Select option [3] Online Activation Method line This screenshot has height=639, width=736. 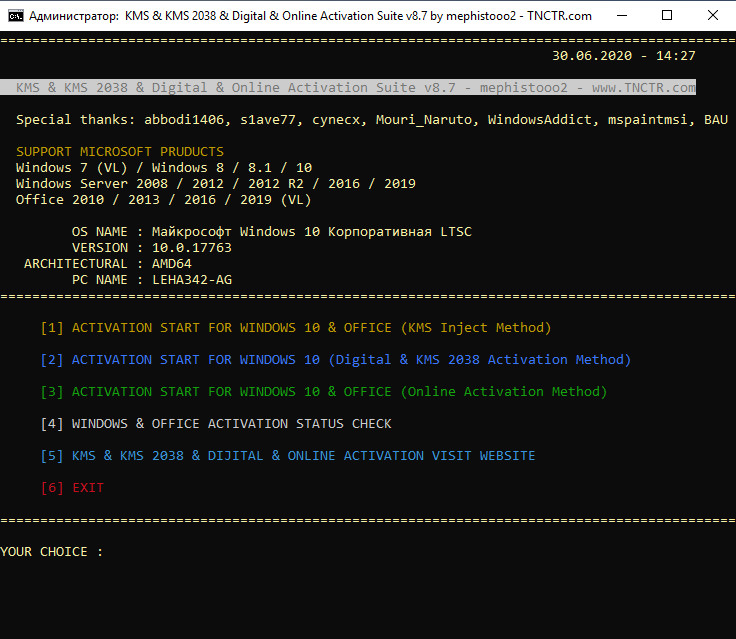click(x=324, y=392)
